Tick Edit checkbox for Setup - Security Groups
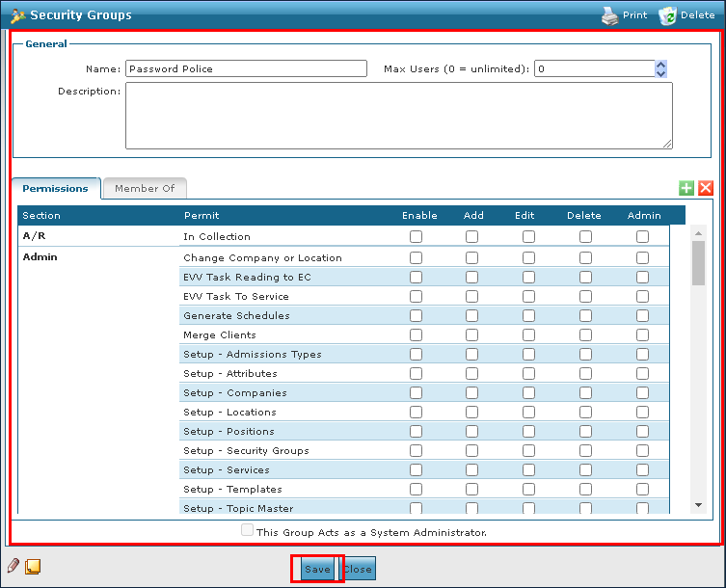The height and width of the screenshot is (588, 726). coord(528,450)
